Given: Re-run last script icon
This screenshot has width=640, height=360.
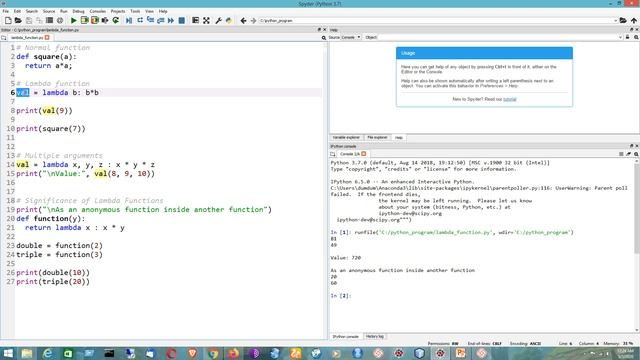Looking at the screenshot, I should click(x=116, y=20).
